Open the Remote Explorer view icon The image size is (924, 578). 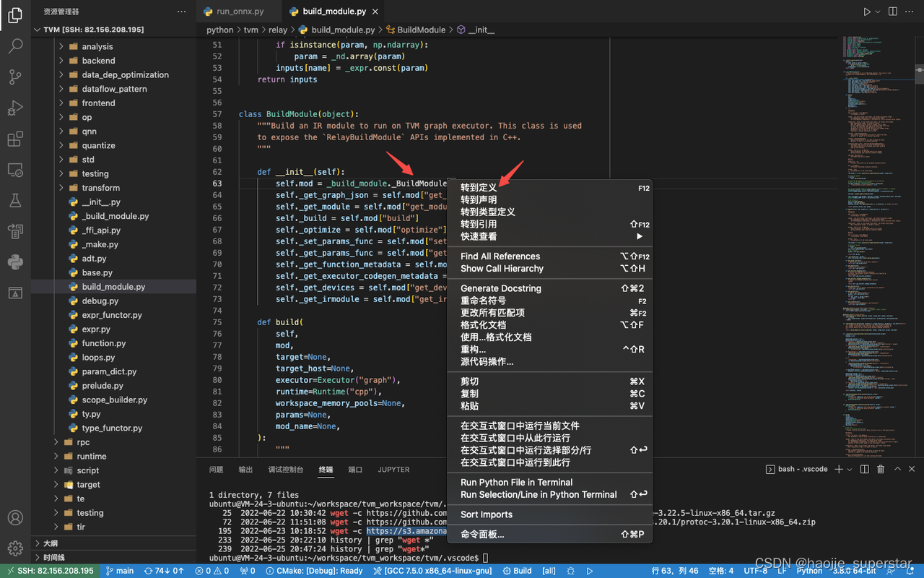(x=15, y=170)
